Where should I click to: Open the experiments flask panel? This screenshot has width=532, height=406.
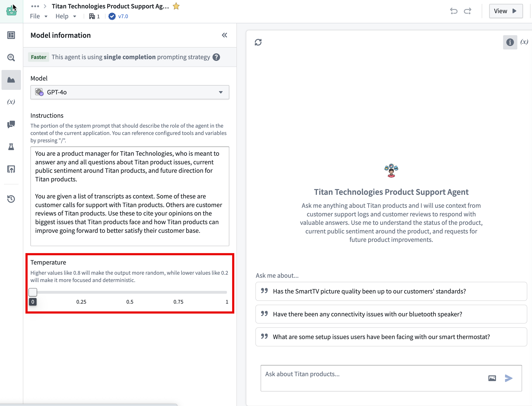coord(11,147)
